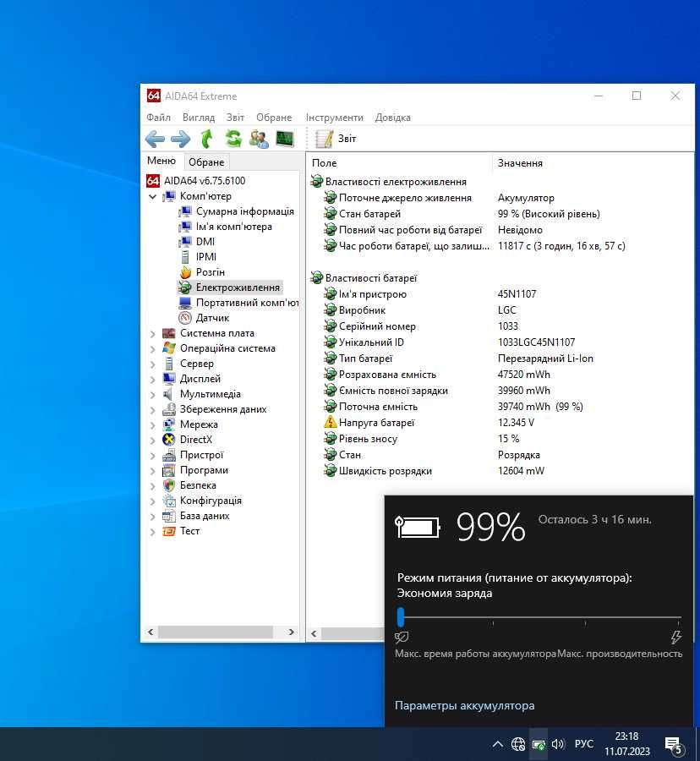Switch to the Меню tab
Viewport: 700px width, 761px height.
(161, 161)
